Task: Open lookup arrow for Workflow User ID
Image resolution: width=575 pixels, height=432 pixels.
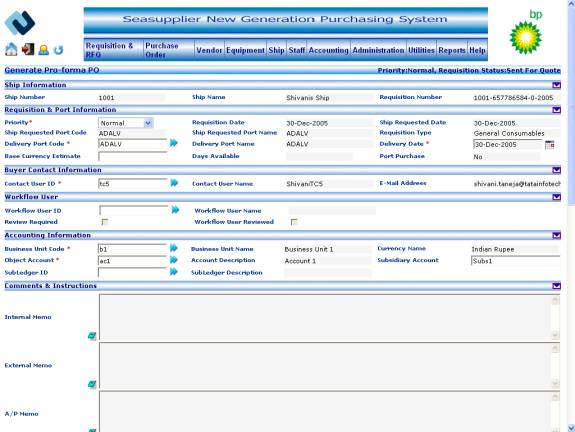Action: click(175, 210)
